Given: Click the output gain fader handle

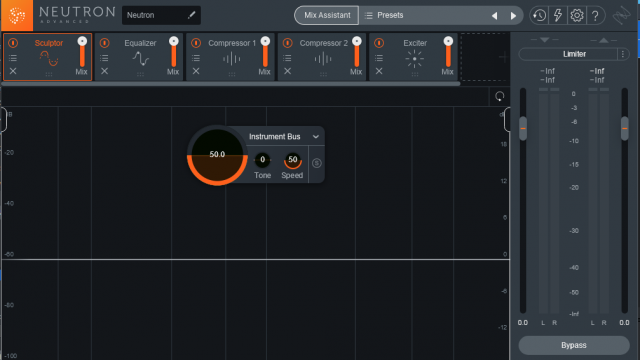Looking at the screenshot, I should click(624, 129).
